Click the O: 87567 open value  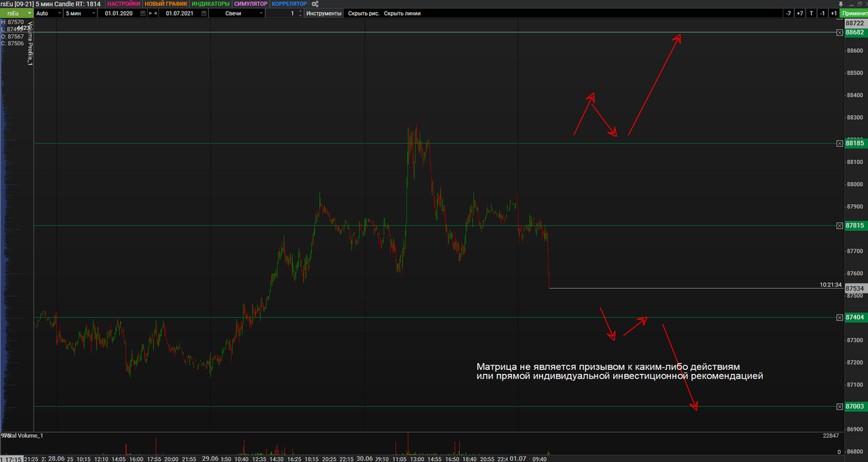click(12, 37)
